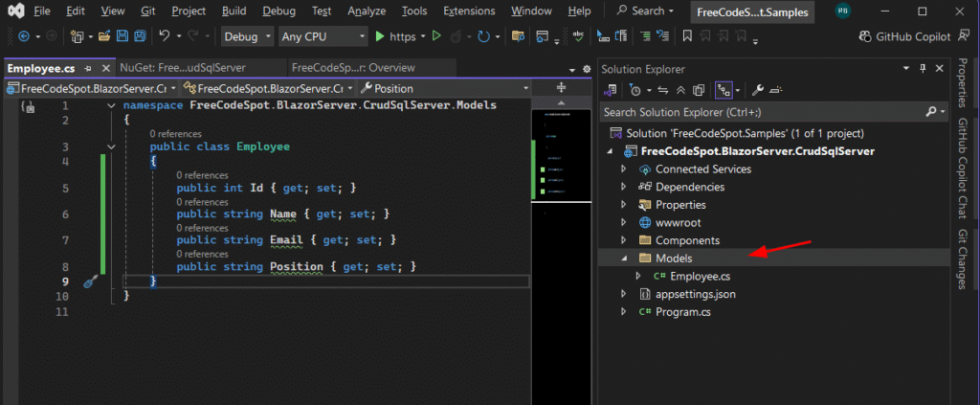Expand the Employee.cs file node

point(637,276)
